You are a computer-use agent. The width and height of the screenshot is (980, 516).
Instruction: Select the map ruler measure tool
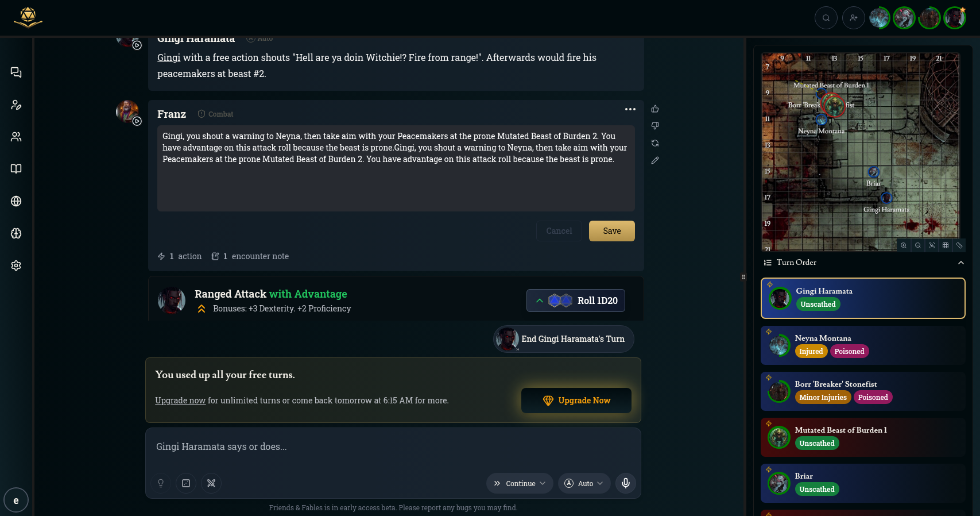pyautogui.click(x=959, y=245)
